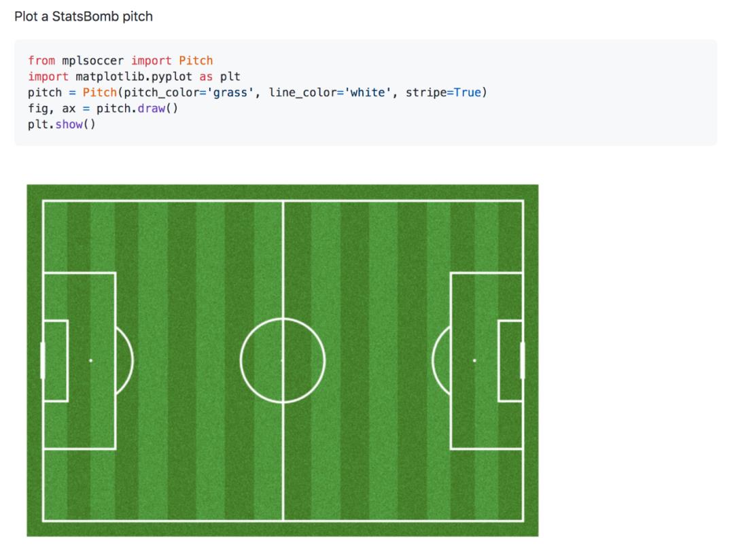
Task: Click the left goal on the pitch edge
Action: point(42,361)
